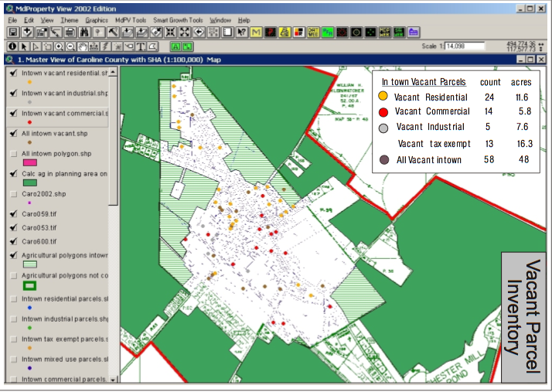This screenshot has width=552, height=392.
Task: Click the green A button icon
Action: coord(175,46)
